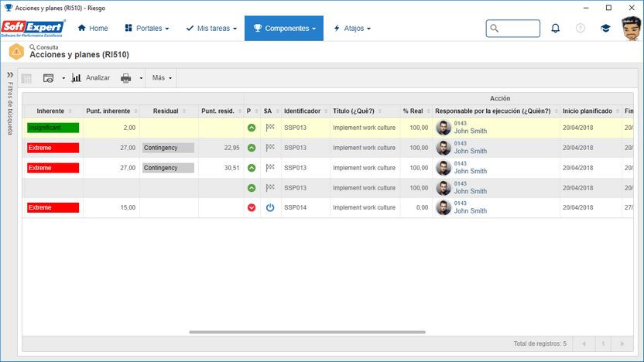Screen dimensions: 644x362
Task: Go to the previous page arrow
Action: coord(584,344)
